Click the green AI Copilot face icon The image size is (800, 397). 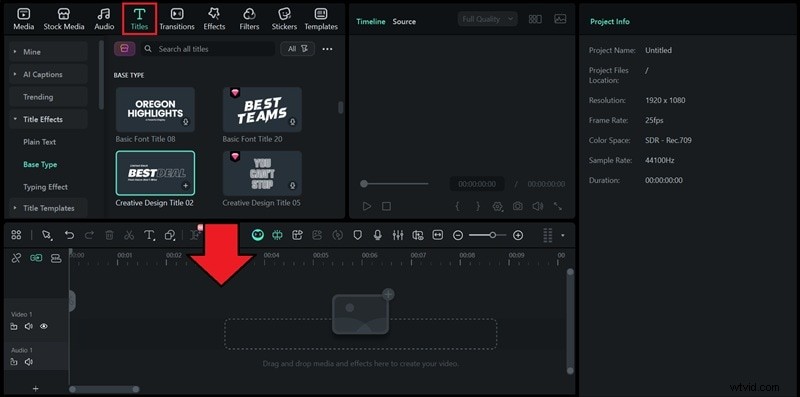[x=258, y=235]
